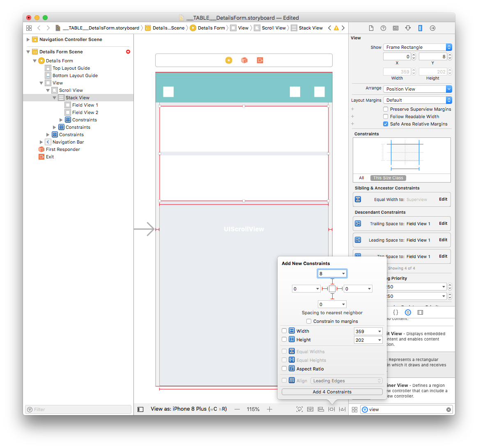Change device via View as iPhone 8 Plus
Screen dimensions: 478x448
point(189,409)
